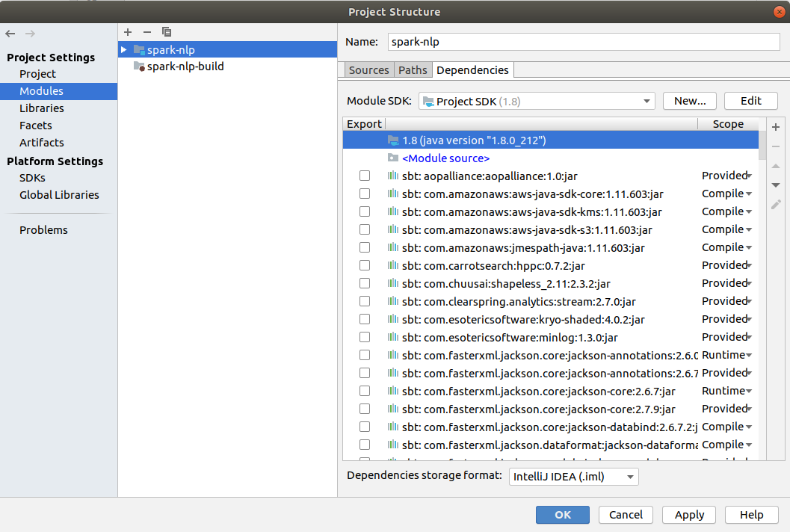Toggle export for aws-java-sdk-core jar
790x532 pixels.
365,194
